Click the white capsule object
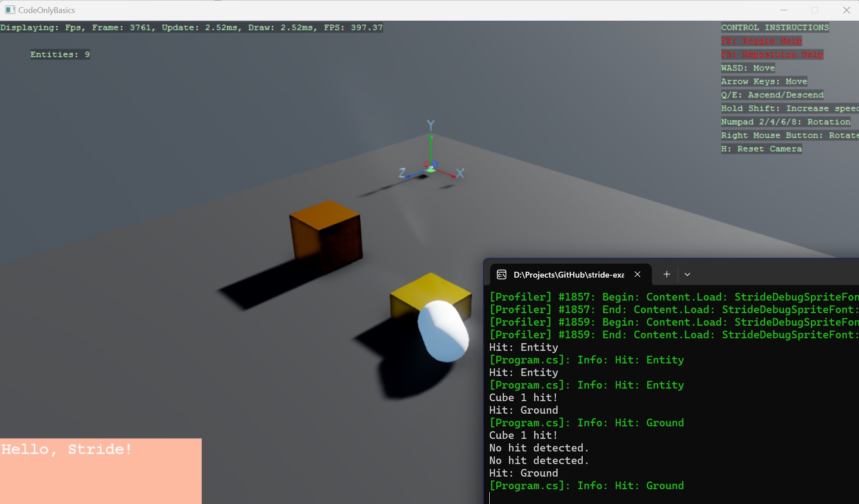Viewport: 859px width, 504px height. pyautogui.click(x=443, y=331)
